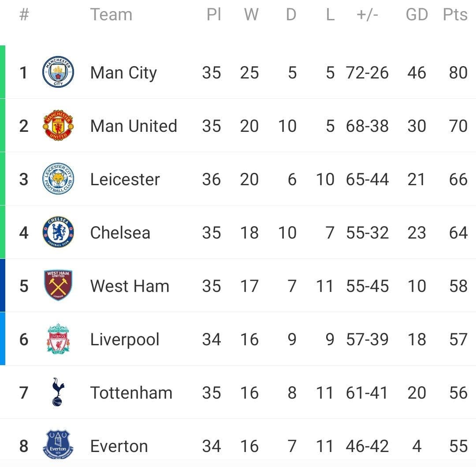Image resolution: width=476 pixels, height=467 pixels.
Task: Select the Liverpool team name
Action: point(125,340)
